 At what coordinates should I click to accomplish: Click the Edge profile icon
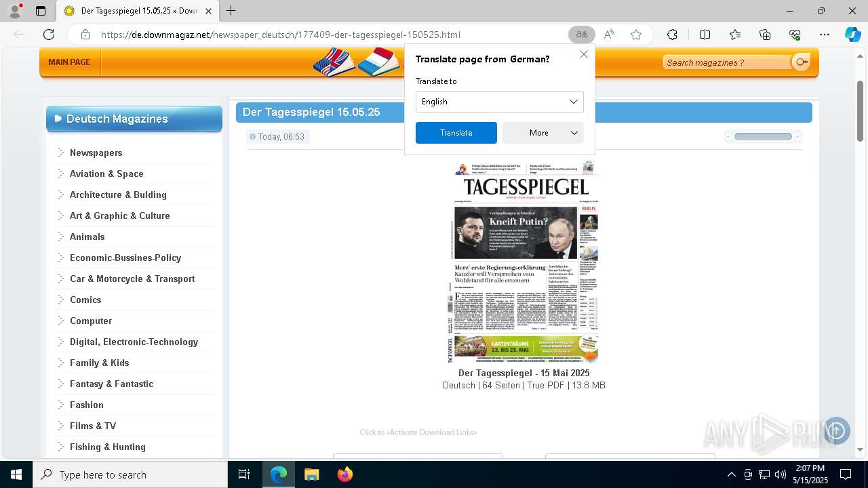coord(15,11)
